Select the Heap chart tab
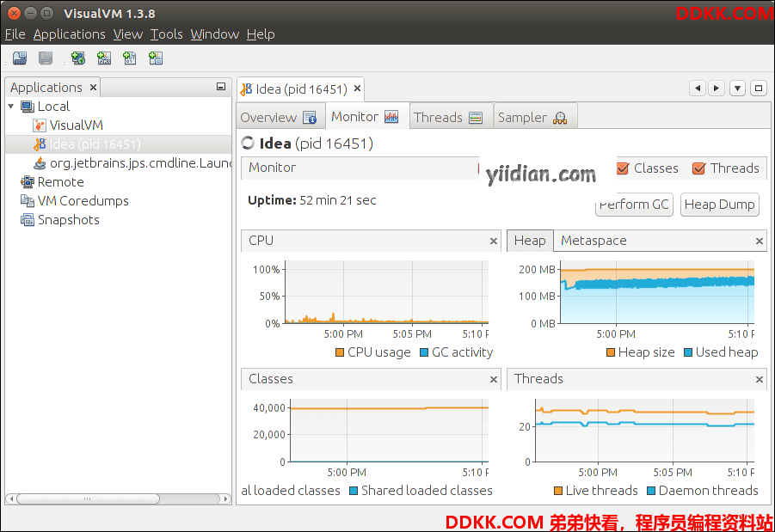This screenshot has width=775, height=532. pyautogui.click(x=530, y=241)
